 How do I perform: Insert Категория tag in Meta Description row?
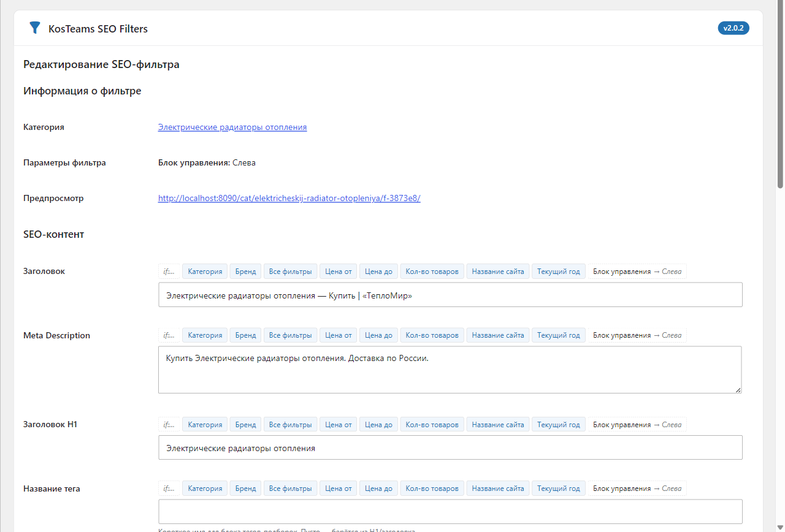click(x=205, y=335)
